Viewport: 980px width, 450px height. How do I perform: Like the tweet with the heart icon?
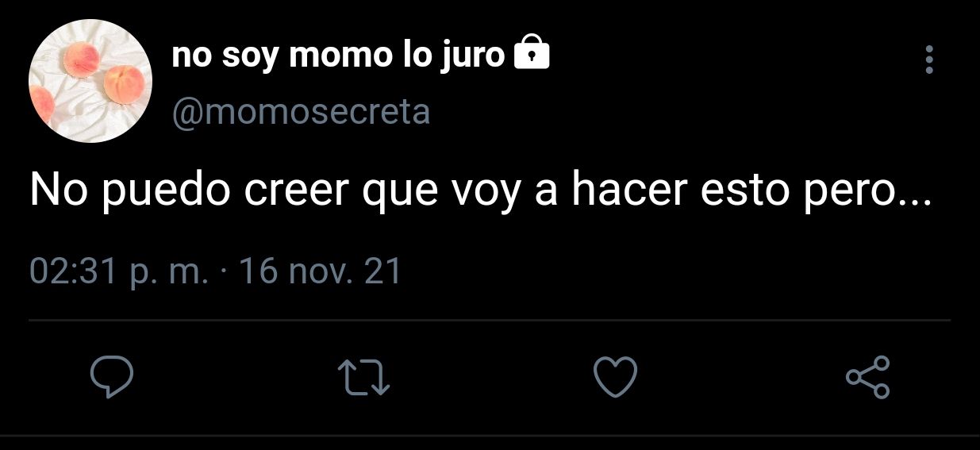616,377
